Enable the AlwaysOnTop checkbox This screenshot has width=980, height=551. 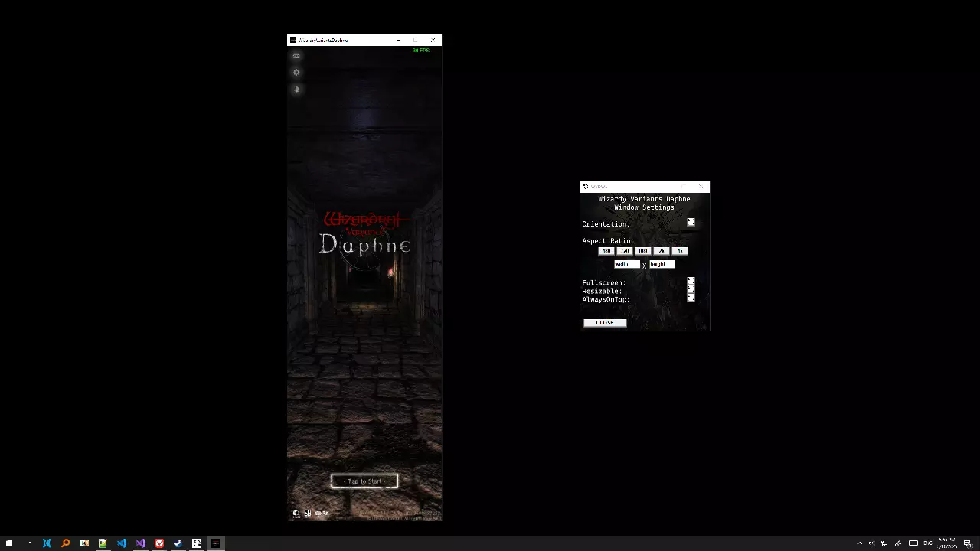point(691,298)
